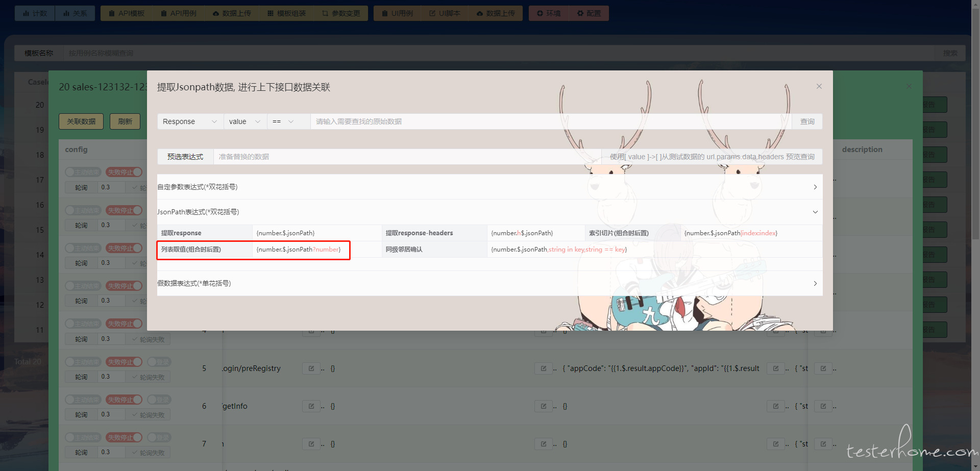Open 模板组装 in top navigation
980x471 pixels.
pos(286,13)
